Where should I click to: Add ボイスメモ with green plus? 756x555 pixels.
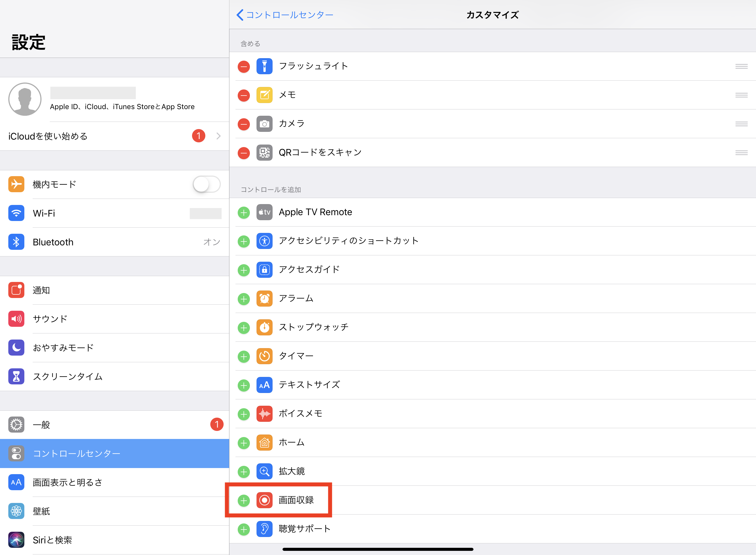point(244,414)
